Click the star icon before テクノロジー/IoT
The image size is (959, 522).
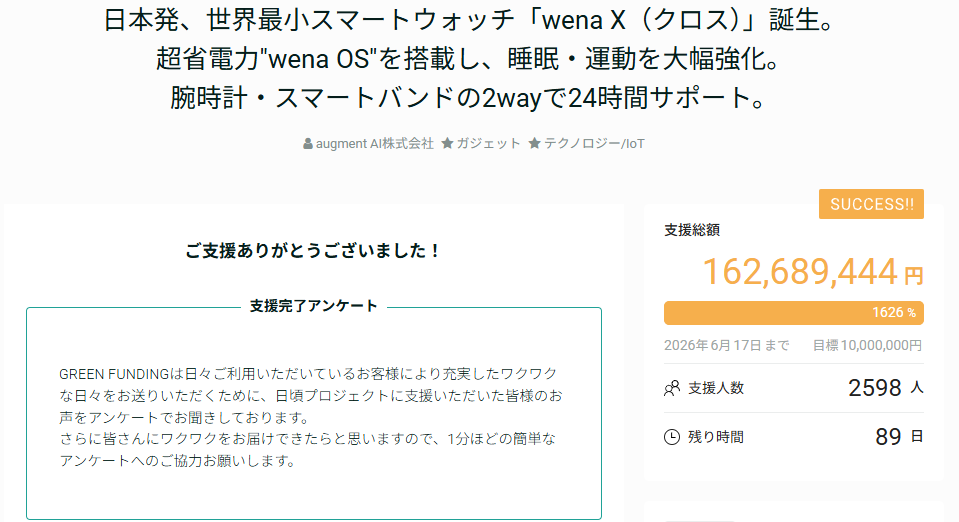(535, 143)
